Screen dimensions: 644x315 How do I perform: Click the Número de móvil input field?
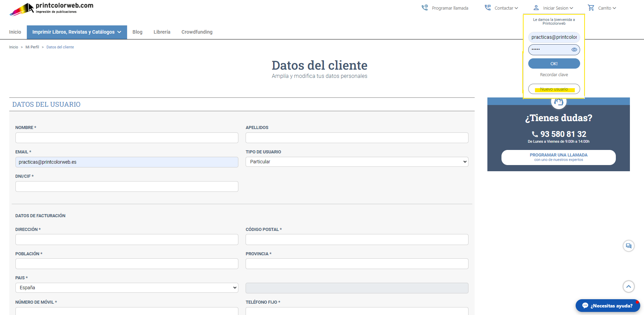(x=127, y=311)
